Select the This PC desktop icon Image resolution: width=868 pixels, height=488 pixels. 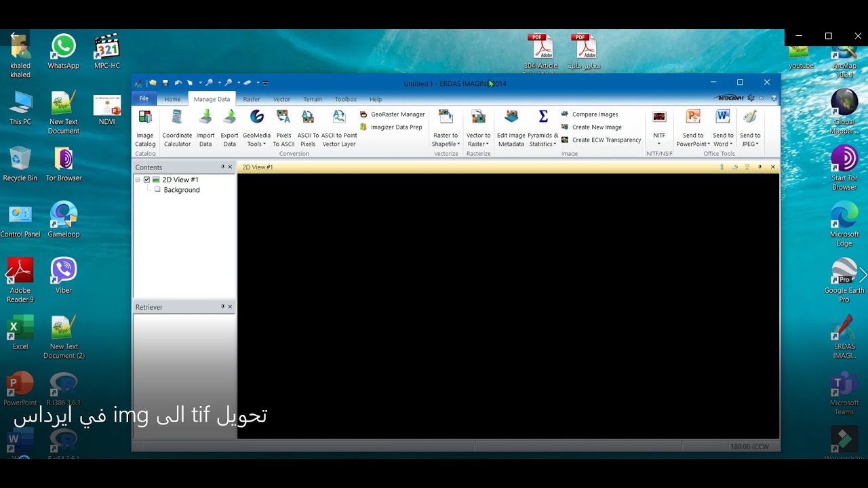[20, 108]
